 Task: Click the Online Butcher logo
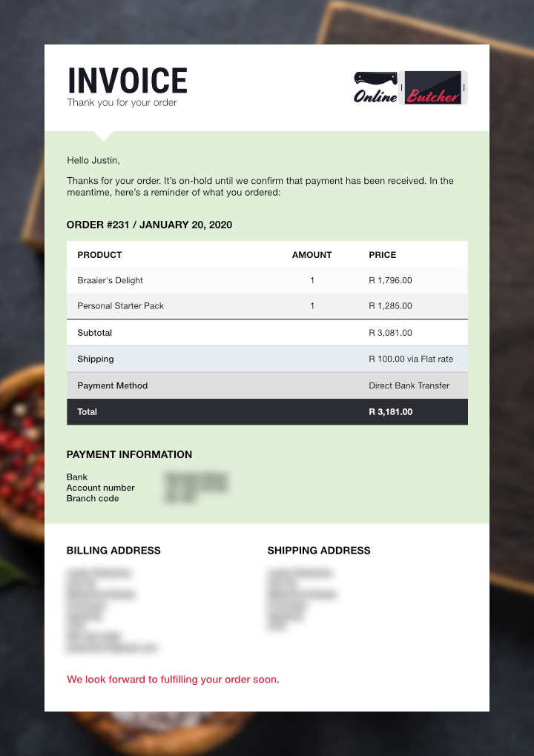tap(411, 87)
